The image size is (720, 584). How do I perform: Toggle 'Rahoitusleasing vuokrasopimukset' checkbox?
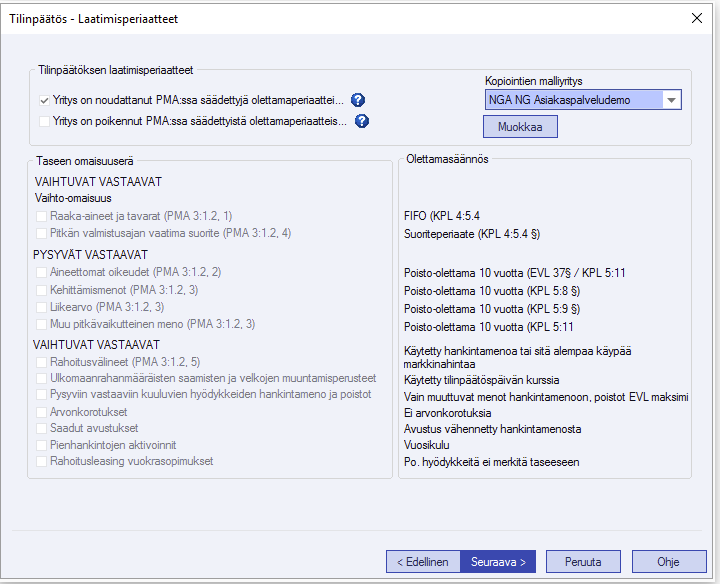(x=41, y=461)
